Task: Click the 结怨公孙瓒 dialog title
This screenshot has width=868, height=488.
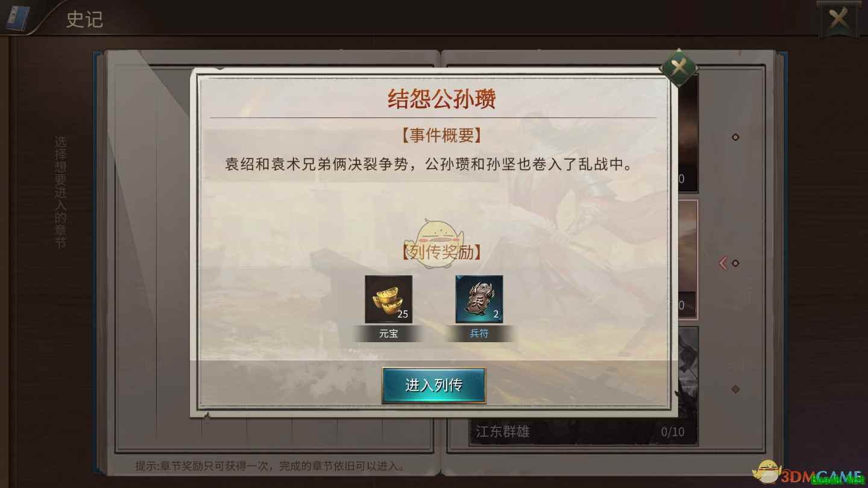Action: (x=442, y=99)
